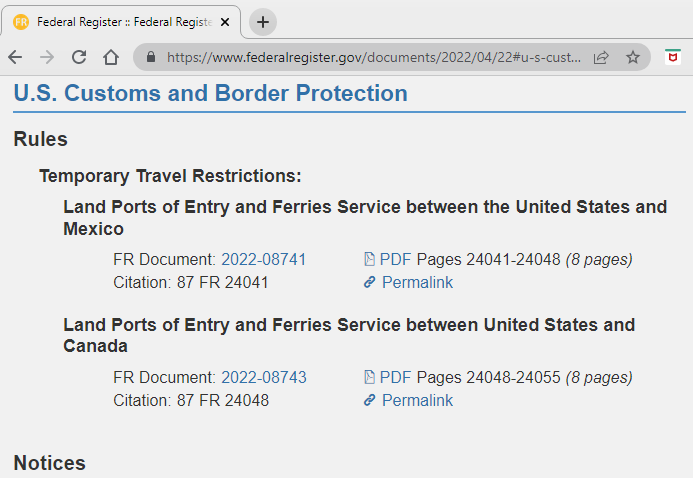Close the Federal Register tab

pos(225,22)
